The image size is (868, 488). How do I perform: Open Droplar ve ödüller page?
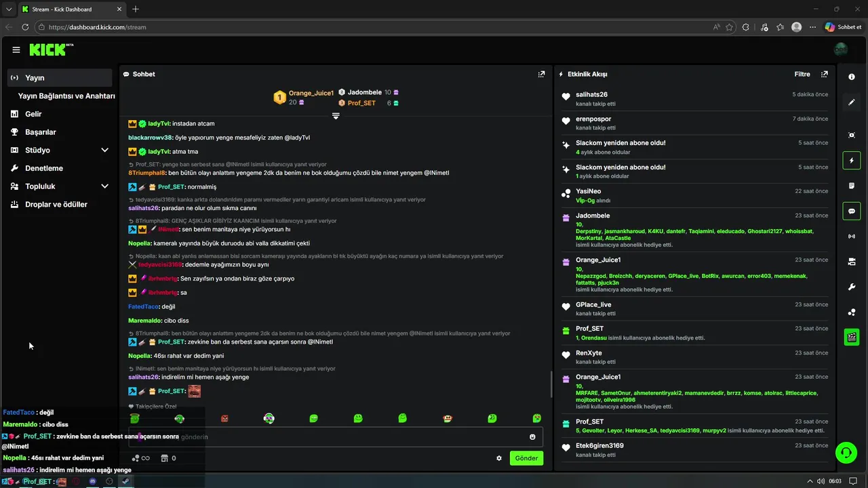tap(56, 204)
